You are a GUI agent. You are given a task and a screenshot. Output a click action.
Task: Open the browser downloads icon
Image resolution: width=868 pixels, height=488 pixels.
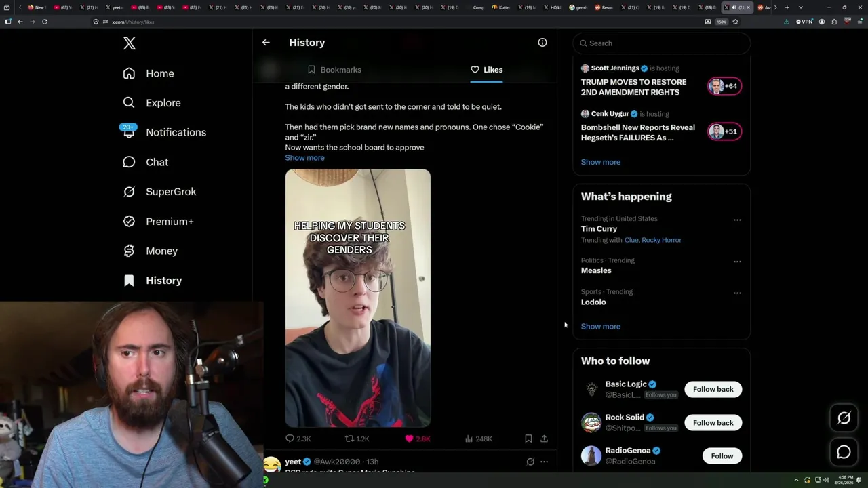[786, 22]
